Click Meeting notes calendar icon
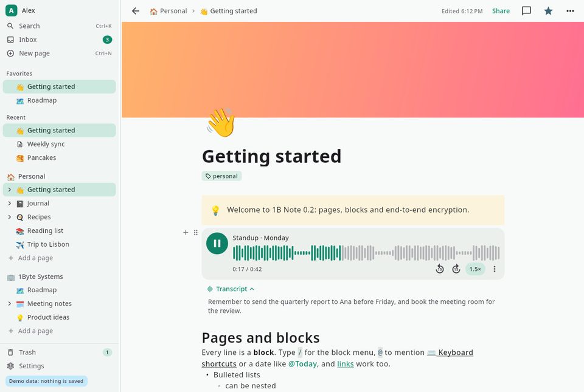This screenshot has height=392, width=584. pyautogui.click(x=20, y=304)
